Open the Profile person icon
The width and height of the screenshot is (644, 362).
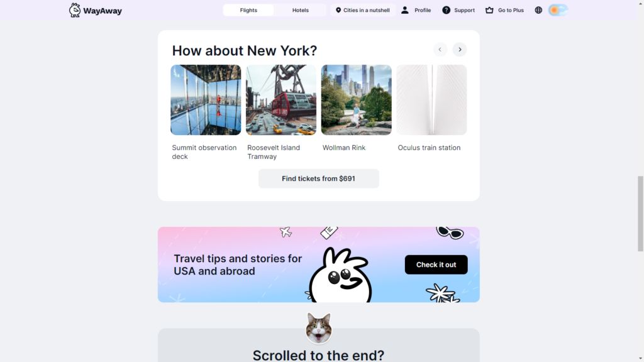tap(404, 10)
